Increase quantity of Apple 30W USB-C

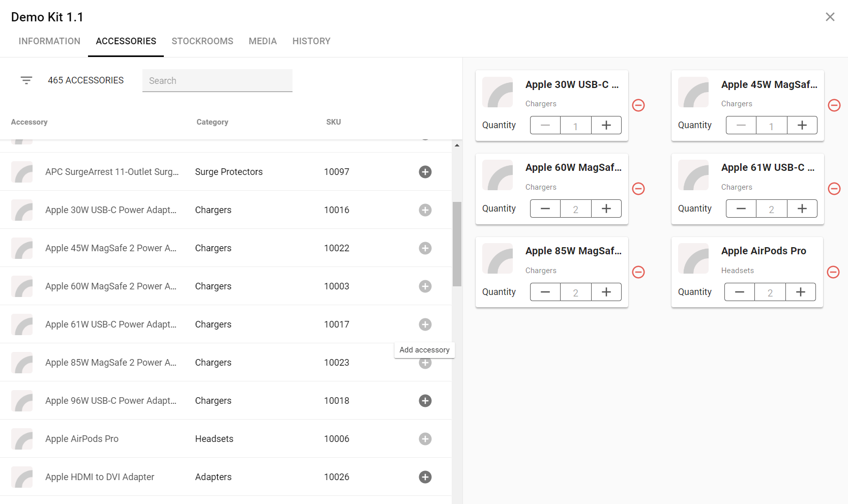pos(606,125)
